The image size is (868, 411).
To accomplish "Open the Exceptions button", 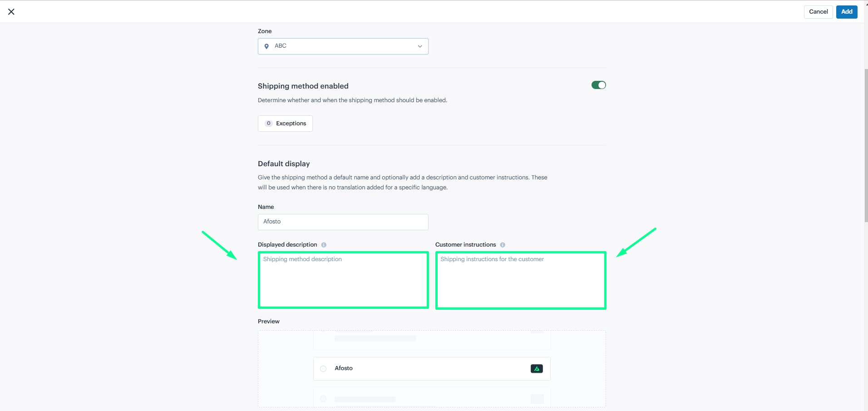I will pos(285,124).
